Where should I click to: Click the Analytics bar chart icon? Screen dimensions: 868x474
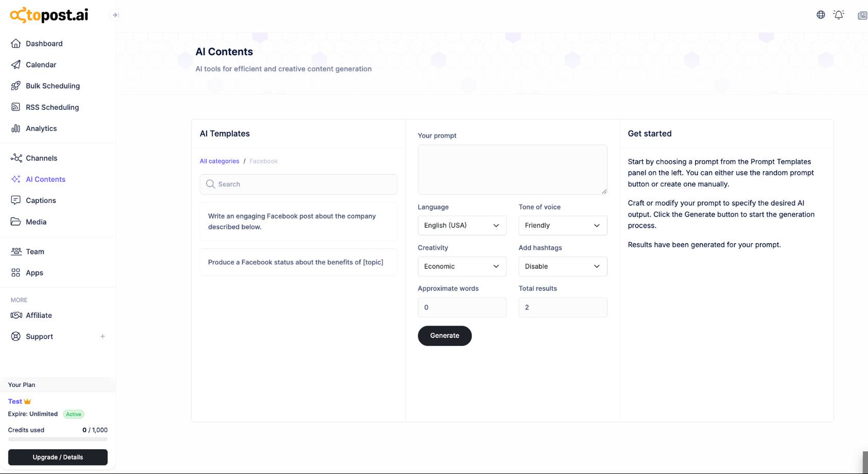[16, 128]
